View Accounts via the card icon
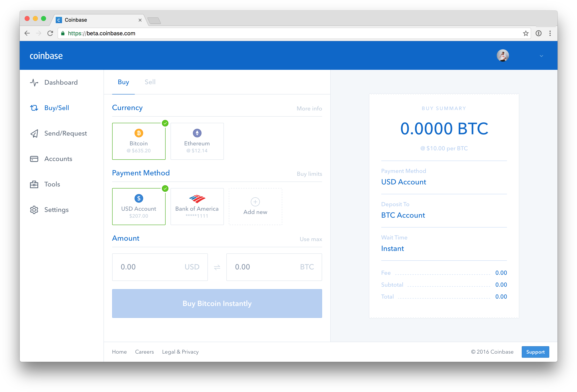Screen dimensions: 577x392 34,159
